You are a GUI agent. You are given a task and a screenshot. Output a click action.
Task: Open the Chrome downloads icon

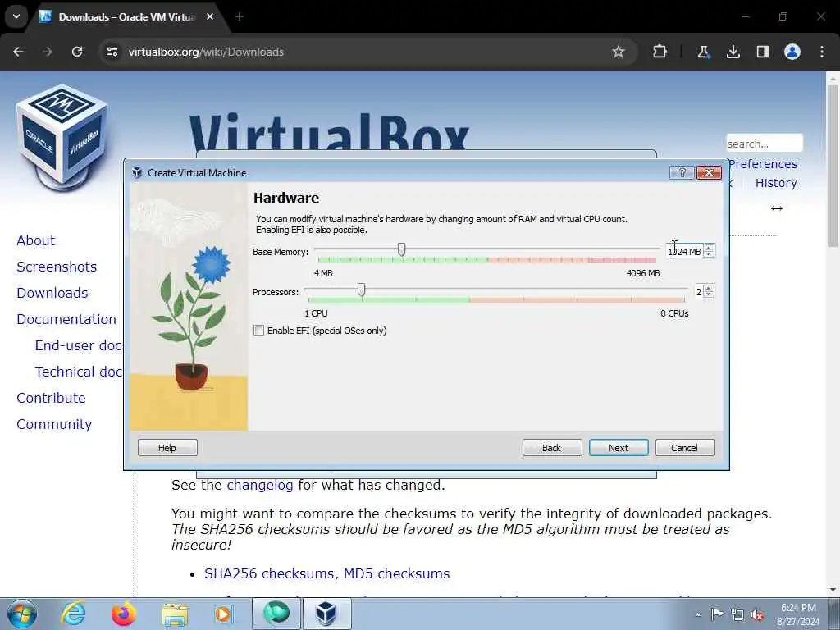733,52
